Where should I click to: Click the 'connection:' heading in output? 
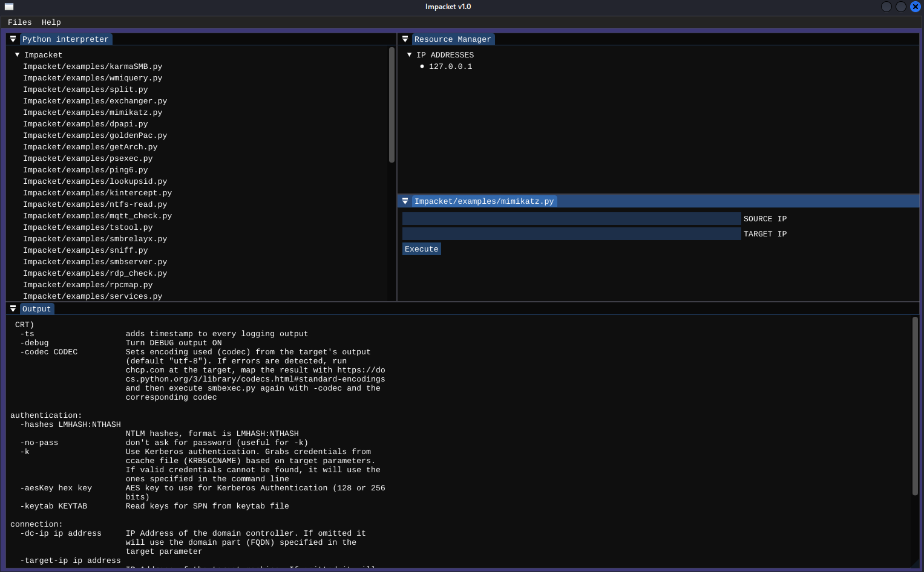[x=36, y=524]
